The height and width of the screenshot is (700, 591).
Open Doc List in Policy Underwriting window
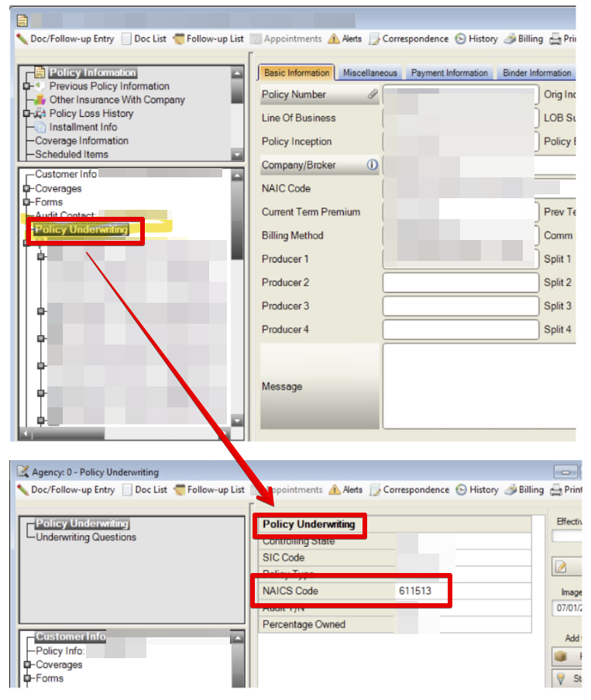coord(145,489)
